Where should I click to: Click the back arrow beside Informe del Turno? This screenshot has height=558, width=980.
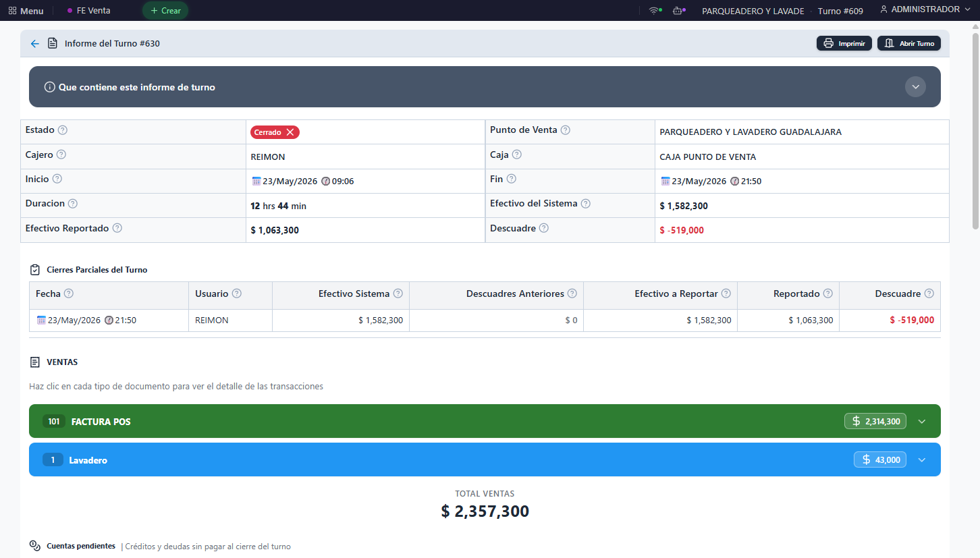[x=35, y=44]
